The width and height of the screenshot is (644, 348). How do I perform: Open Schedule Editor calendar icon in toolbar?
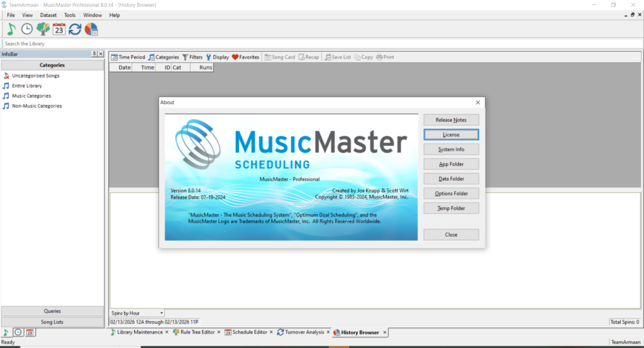(x=58, y=29)
